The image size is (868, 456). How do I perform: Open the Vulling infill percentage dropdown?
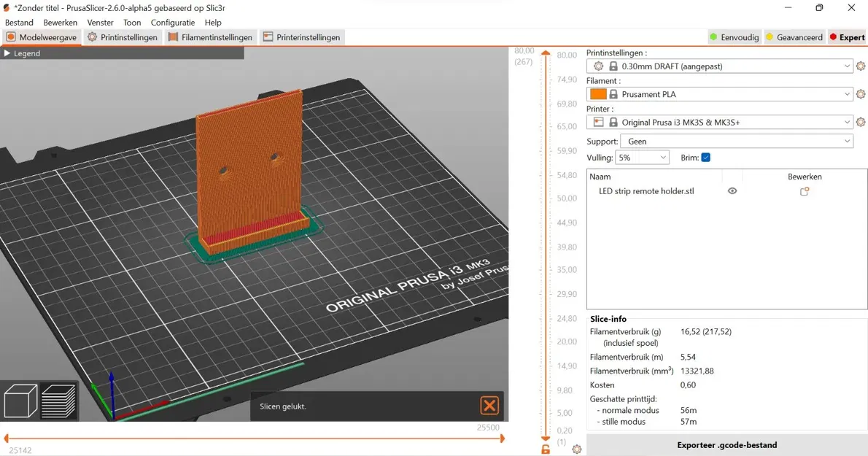tap(642, 158)
